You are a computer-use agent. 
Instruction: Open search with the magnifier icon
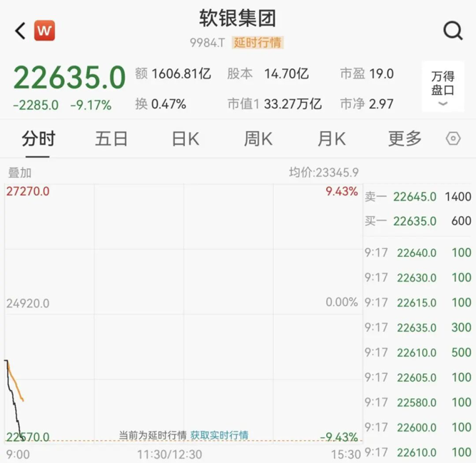coord(452,31)
